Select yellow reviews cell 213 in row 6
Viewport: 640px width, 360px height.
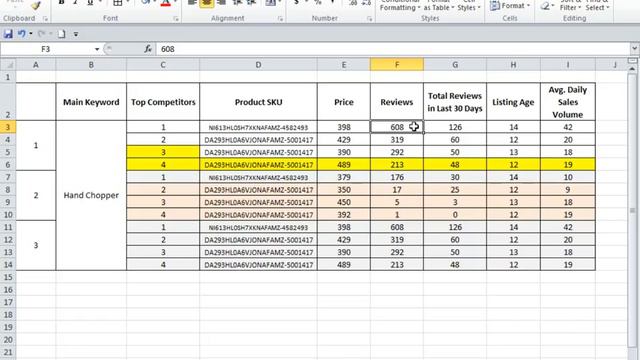point(397,165)
